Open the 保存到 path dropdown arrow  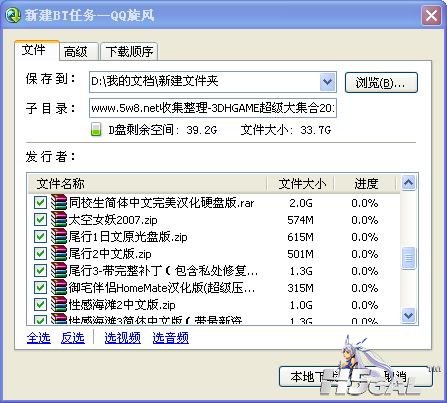click(x=327, y=82)
